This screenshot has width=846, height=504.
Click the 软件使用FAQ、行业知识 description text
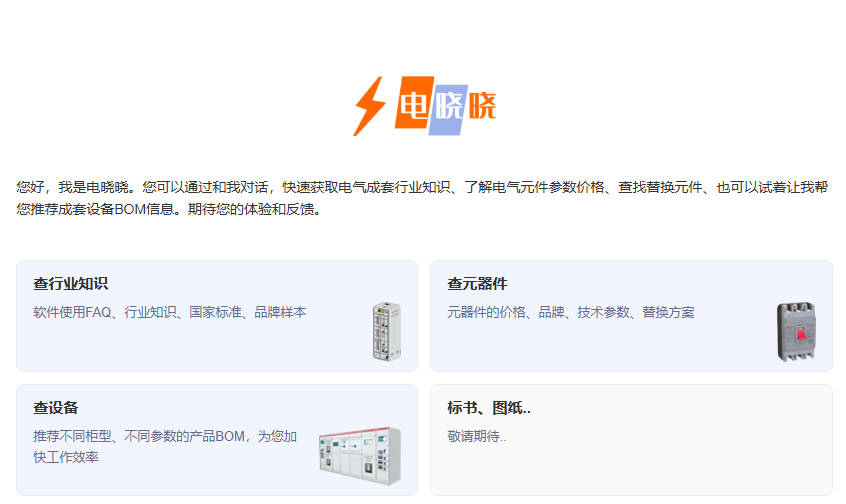[x=170, y=312]
